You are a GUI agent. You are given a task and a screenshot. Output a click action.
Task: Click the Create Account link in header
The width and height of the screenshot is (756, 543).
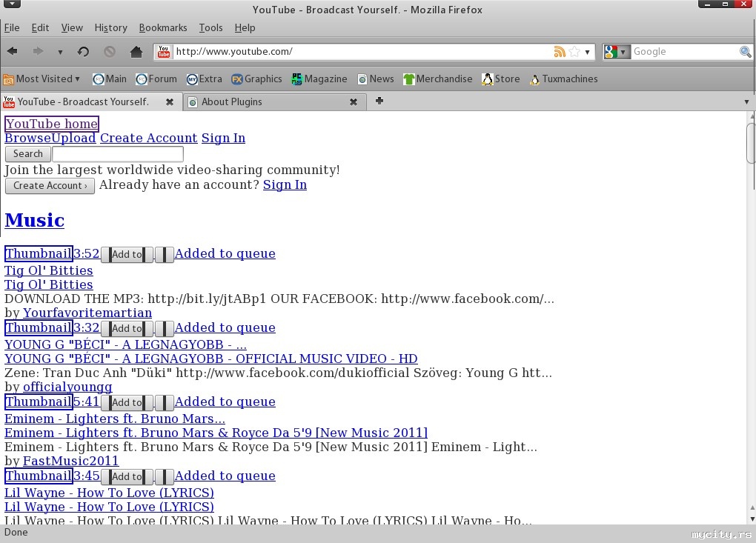148,138
